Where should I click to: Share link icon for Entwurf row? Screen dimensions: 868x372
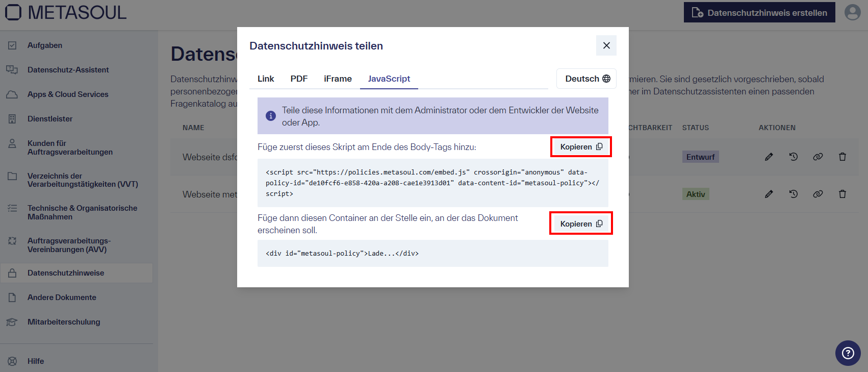818,157
